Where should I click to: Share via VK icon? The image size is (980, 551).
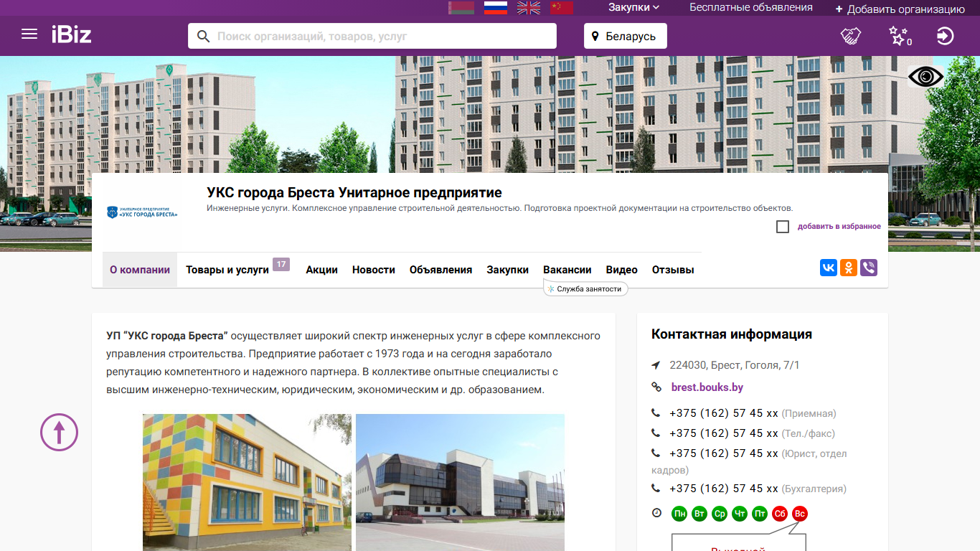click(829, 268)
